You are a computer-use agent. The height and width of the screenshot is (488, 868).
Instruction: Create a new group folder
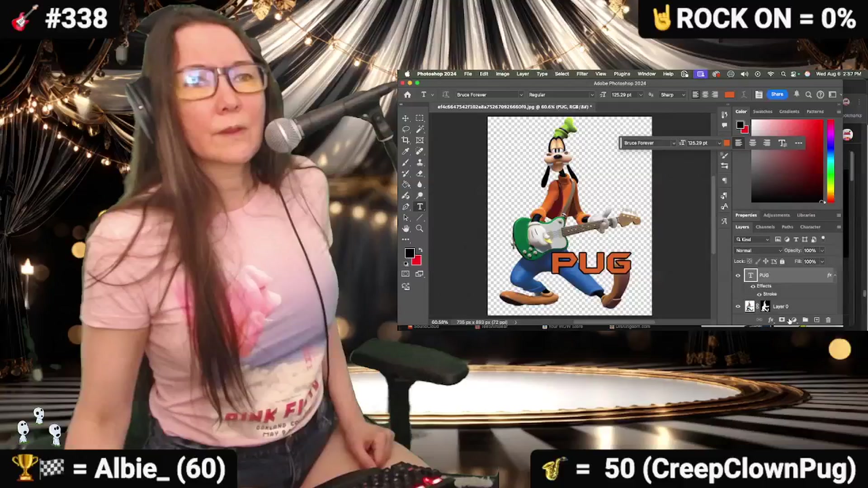click(x=805, y=320)
